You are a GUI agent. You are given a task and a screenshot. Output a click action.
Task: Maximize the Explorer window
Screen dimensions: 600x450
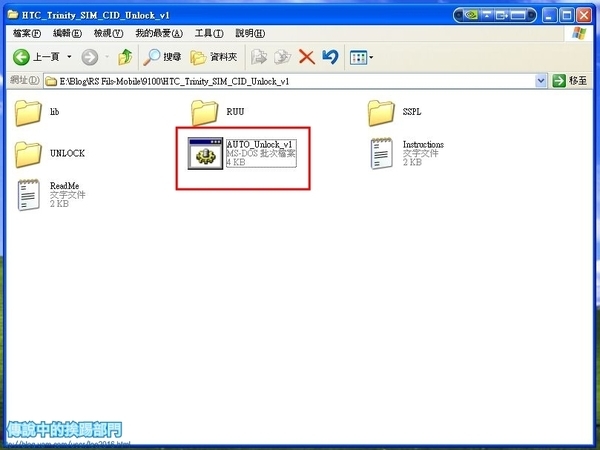(567, 16)
